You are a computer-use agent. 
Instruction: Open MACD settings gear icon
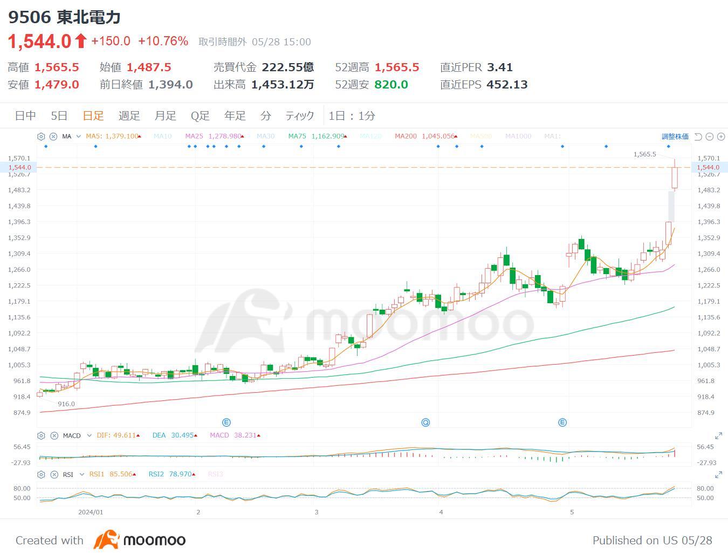coord(41,435)
